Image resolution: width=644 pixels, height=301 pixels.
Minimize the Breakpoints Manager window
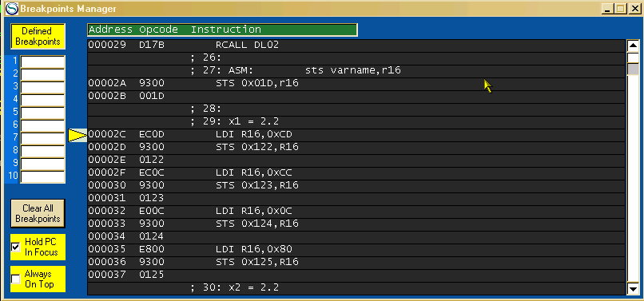point(607,8)
